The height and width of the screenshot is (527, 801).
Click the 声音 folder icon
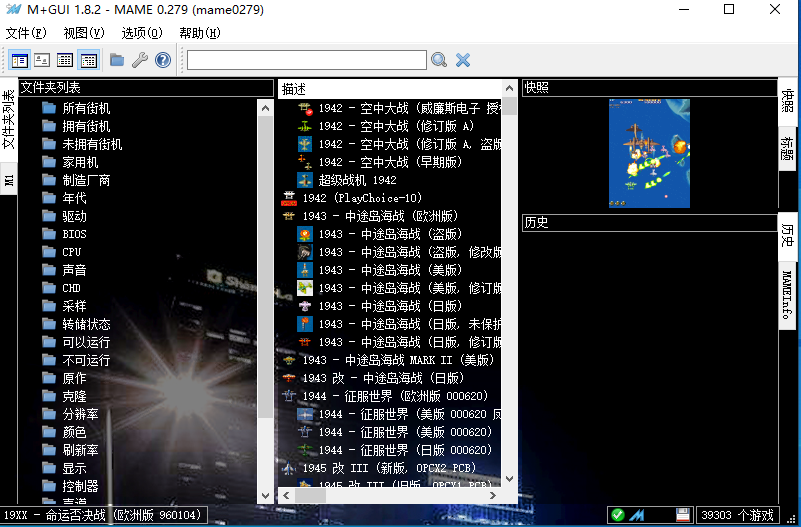[x=49, y=270]
